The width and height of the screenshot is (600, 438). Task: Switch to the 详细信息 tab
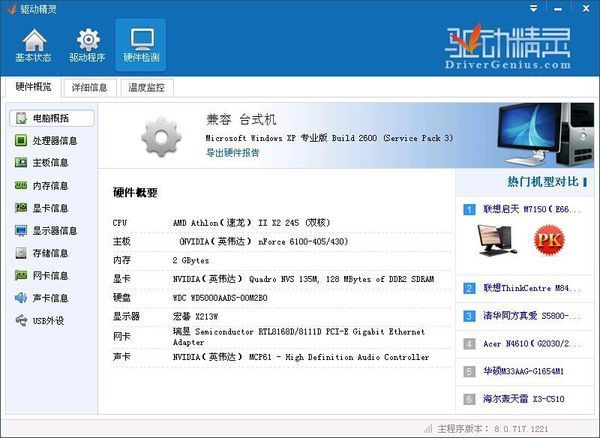(89, 88)
